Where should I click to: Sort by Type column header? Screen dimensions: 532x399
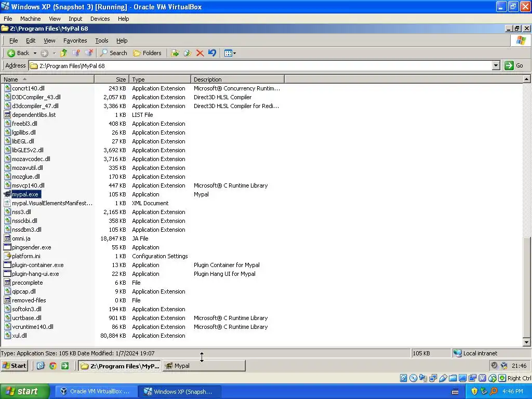(x=160, y=79)
